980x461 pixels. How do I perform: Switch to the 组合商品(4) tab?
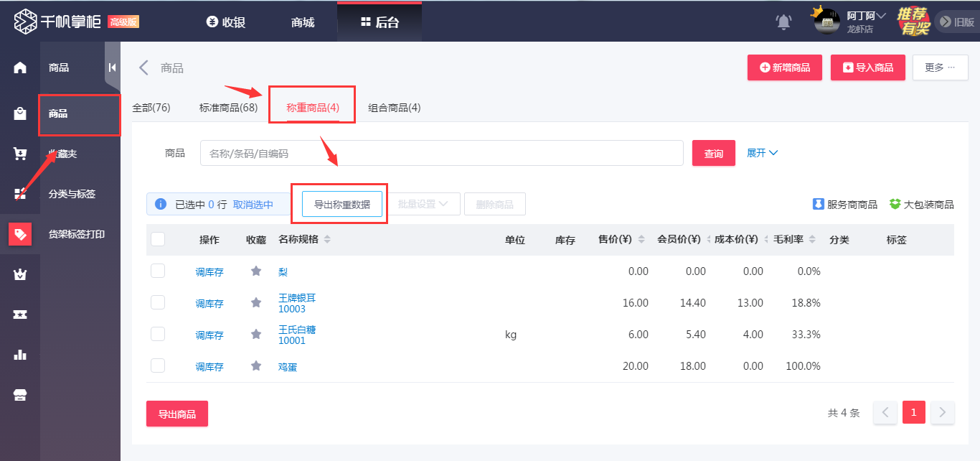pyautogui.click(x=394, y=107)
